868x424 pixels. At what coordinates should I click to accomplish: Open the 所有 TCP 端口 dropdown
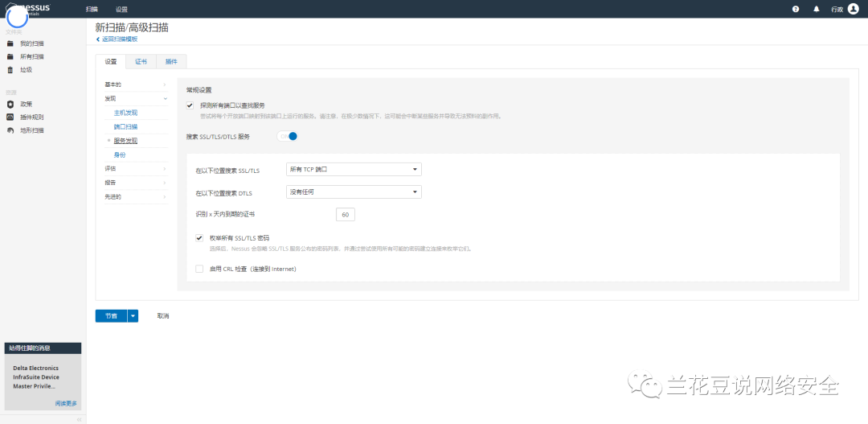354,170
